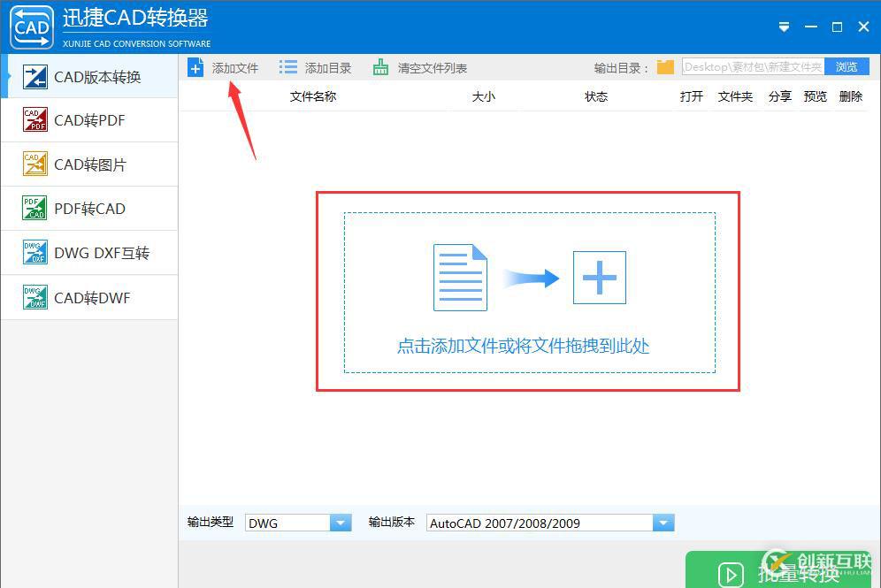Viewport: 881px width, 588px height.
Task: Open the output directory folder icon
Action: click(665, 66)
